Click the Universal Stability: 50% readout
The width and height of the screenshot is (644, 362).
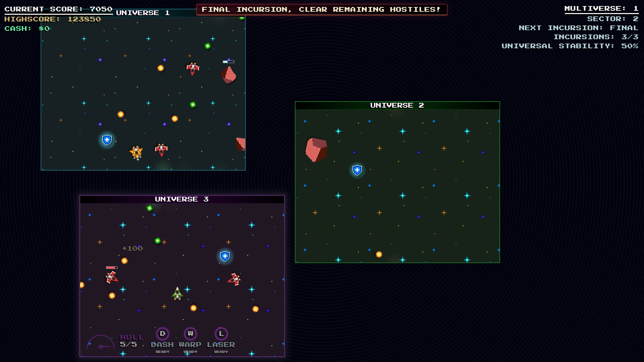point(570,46)
